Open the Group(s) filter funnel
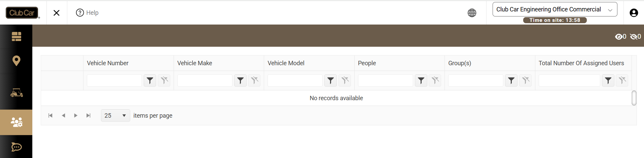 [511, 81]
